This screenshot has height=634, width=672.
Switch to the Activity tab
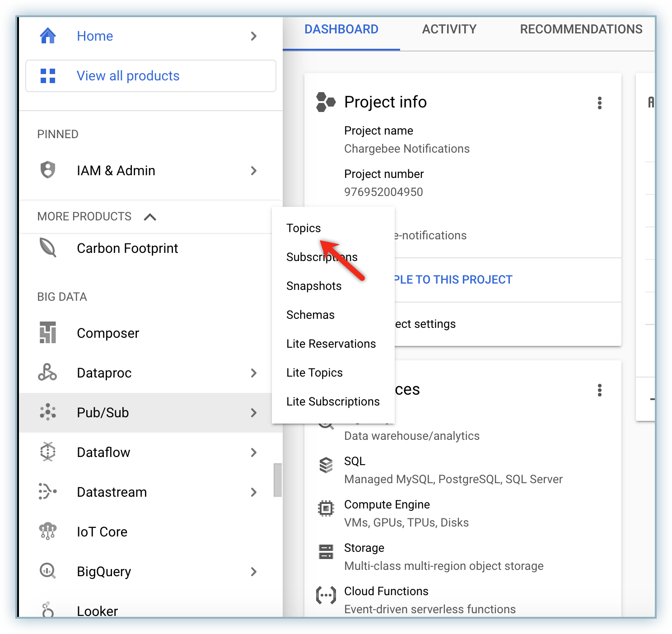pyautogui.click(x=449, y=29)
